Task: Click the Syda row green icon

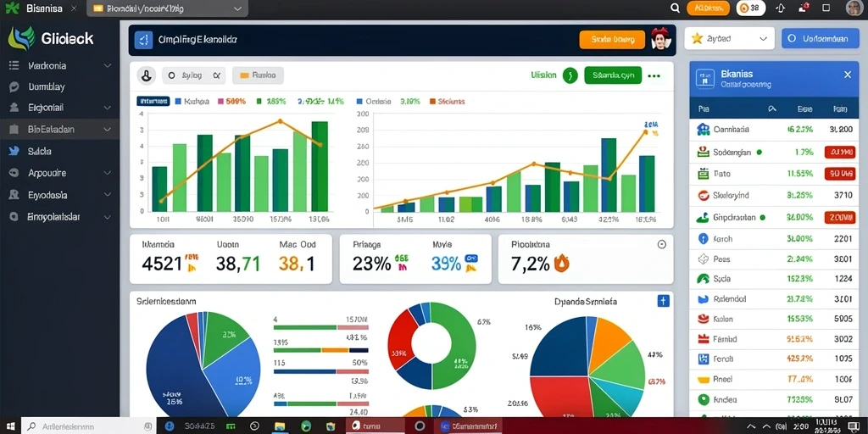Action: click(703, 278)
